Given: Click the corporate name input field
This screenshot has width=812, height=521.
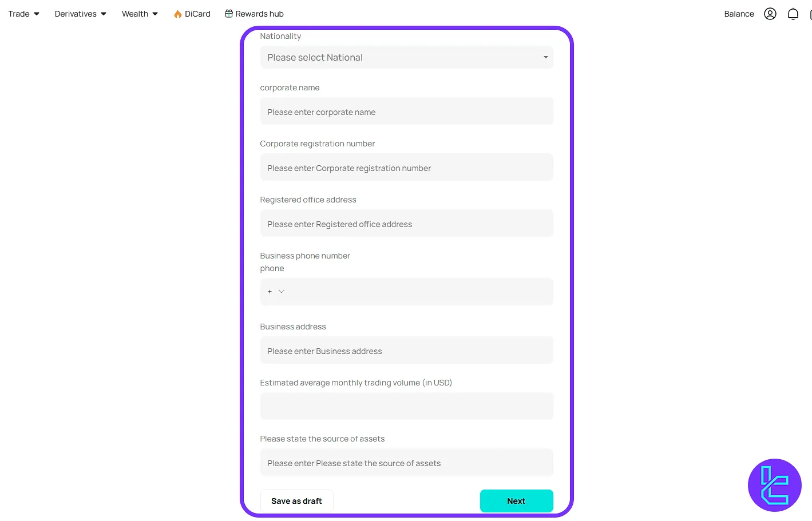Looking at the screenshot, I should click(x=406, y=111).
